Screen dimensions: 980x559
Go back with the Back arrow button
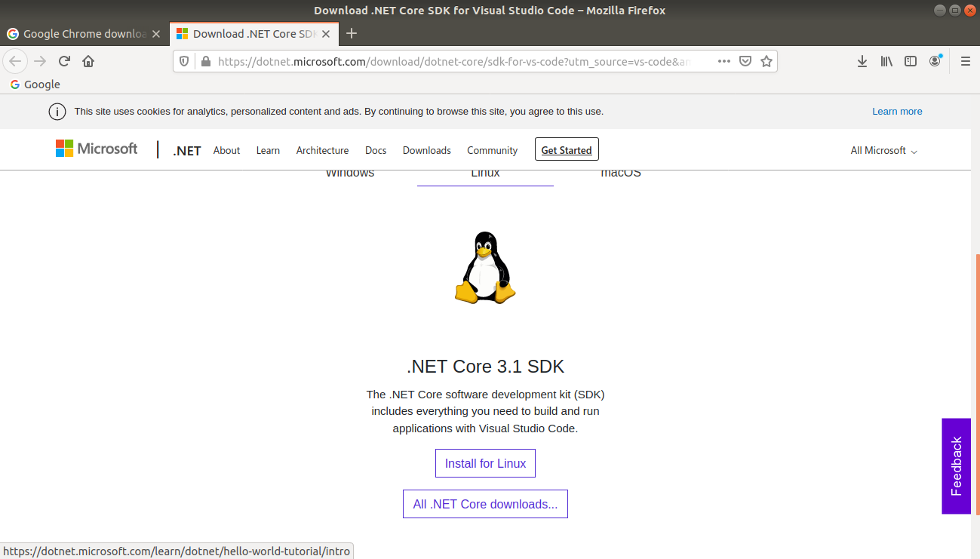click(16, 61)
